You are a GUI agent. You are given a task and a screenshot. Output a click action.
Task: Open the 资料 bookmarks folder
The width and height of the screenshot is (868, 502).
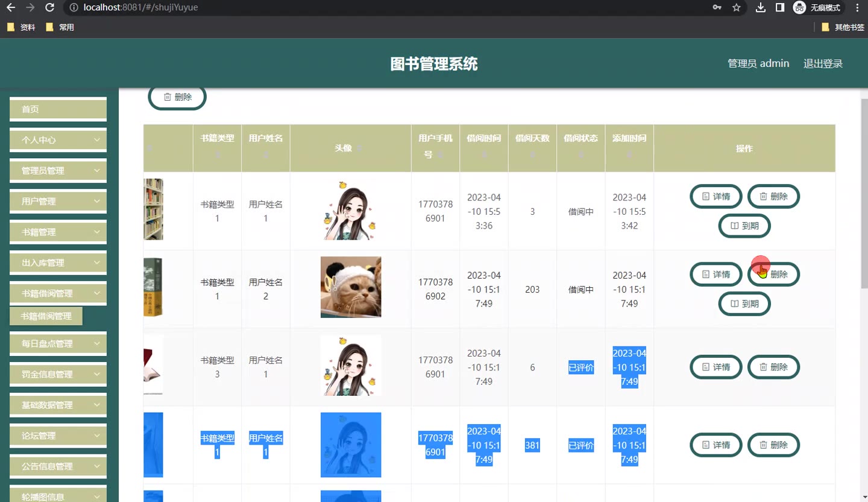pos(21,27)
